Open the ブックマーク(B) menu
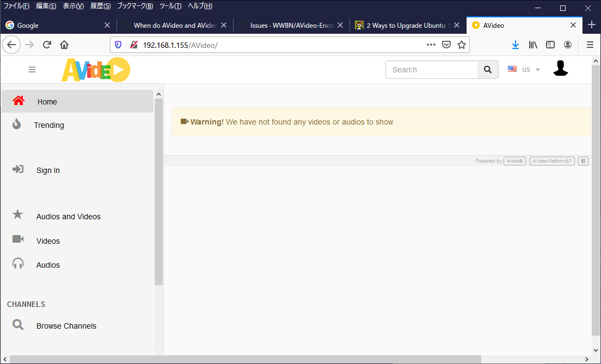Image resolution: width=601 pixels, height=364 pixels. coord(135,6)
